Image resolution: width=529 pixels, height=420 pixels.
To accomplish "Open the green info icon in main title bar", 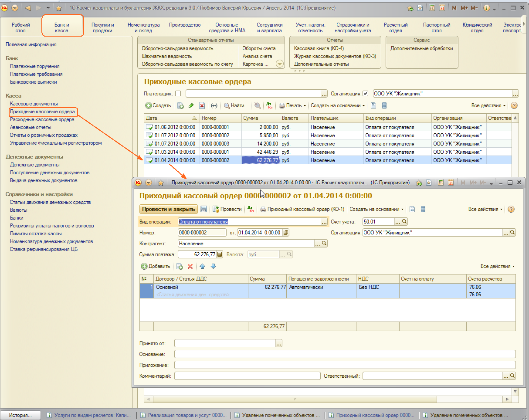I will [487, 8].
